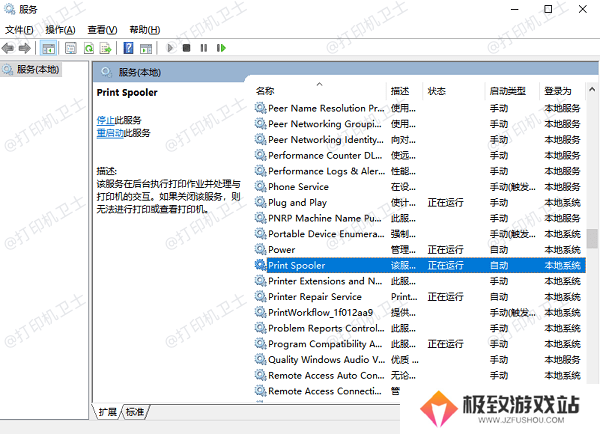The width and height of the screenshot is (600, 434).
Task: Select the Plug and Play service name
Action: click(297, 202)
